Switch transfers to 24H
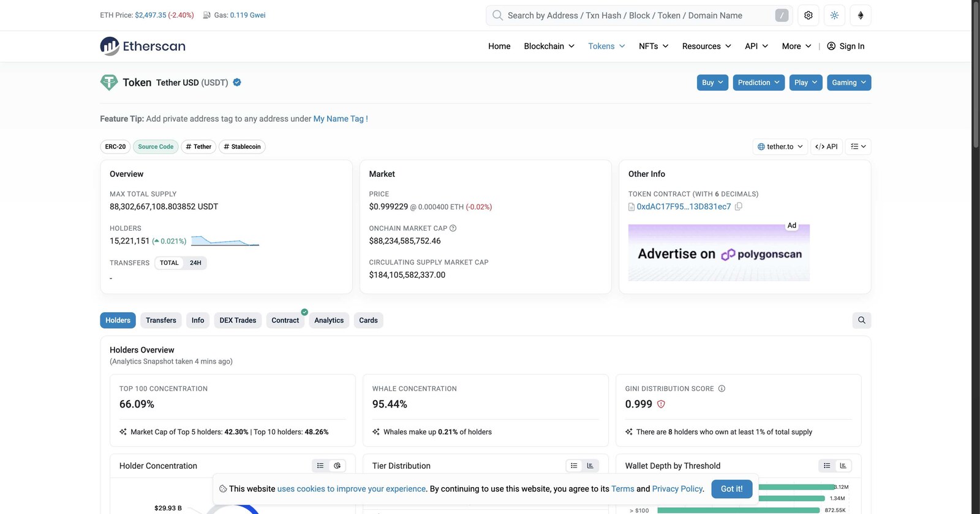980x514 pixels. [x=195, y=263]
